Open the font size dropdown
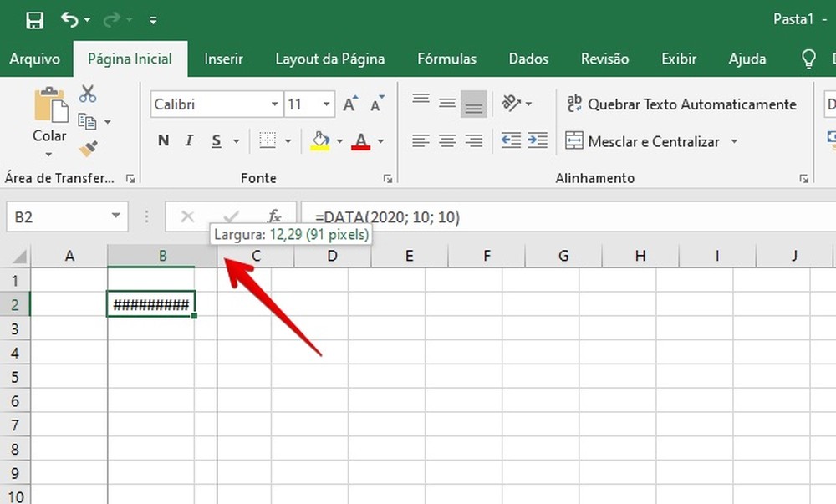 click(326, 104)
